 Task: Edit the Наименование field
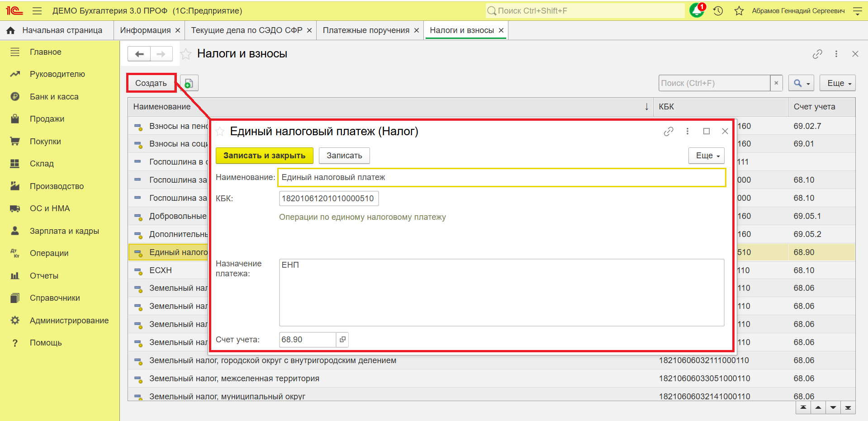(502, 177)
